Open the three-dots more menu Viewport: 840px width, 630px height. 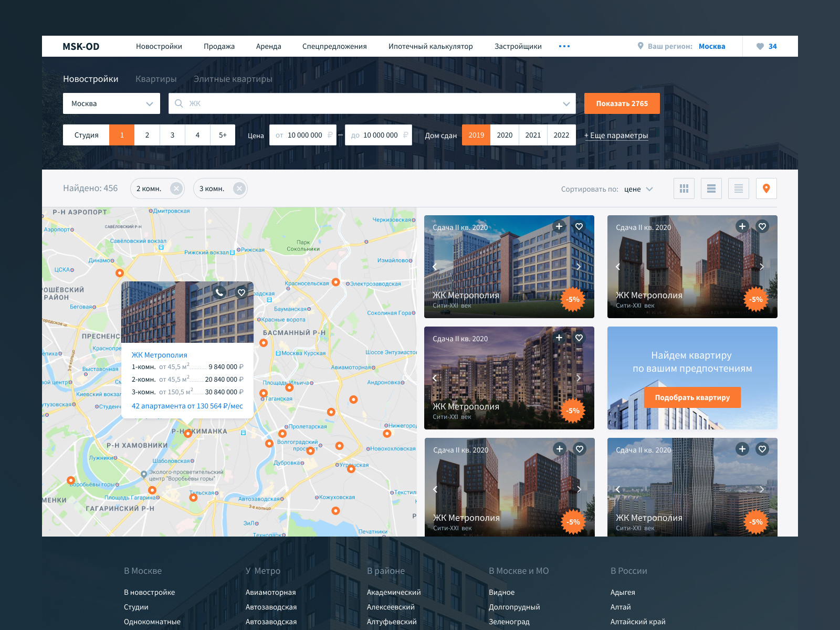click(x=564, y=46)
